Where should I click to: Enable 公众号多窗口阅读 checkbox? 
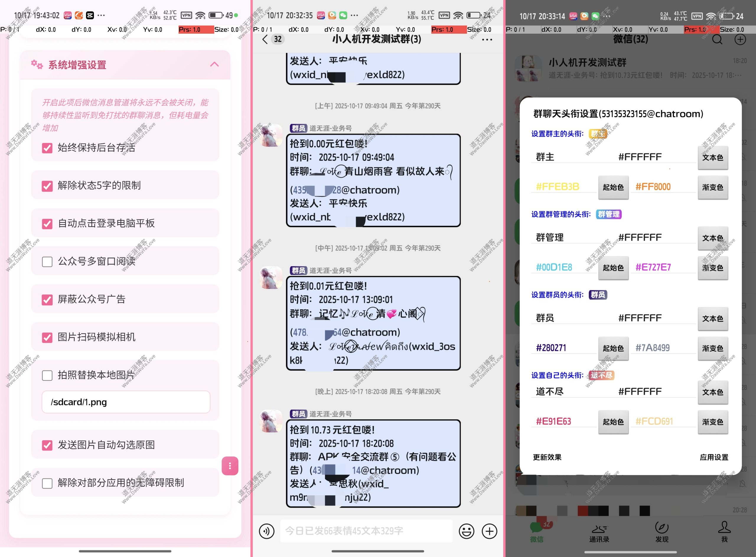(x=47, y=262)
